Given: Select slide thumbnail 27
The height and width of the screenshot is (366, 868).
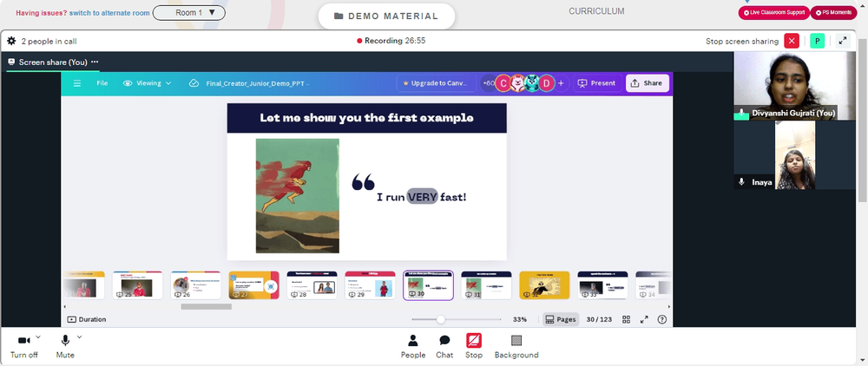Looking at the screenshot, I should (x=253, y=285).
